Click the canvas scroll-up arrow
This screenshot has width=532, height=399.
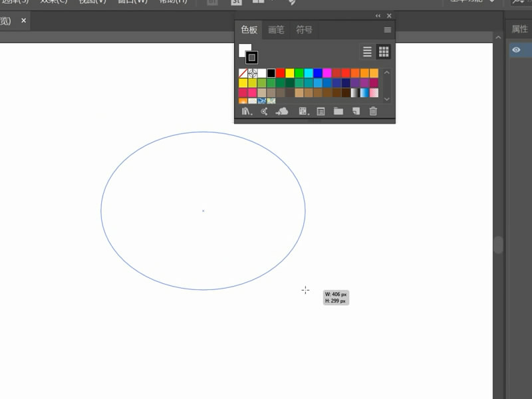coord(497,37)
